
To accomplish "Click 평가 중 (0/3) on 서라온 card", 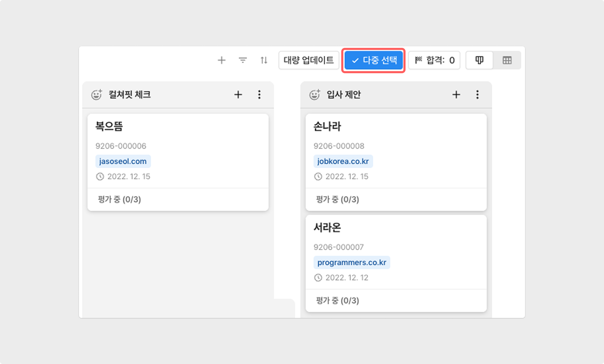I will 338,301.
